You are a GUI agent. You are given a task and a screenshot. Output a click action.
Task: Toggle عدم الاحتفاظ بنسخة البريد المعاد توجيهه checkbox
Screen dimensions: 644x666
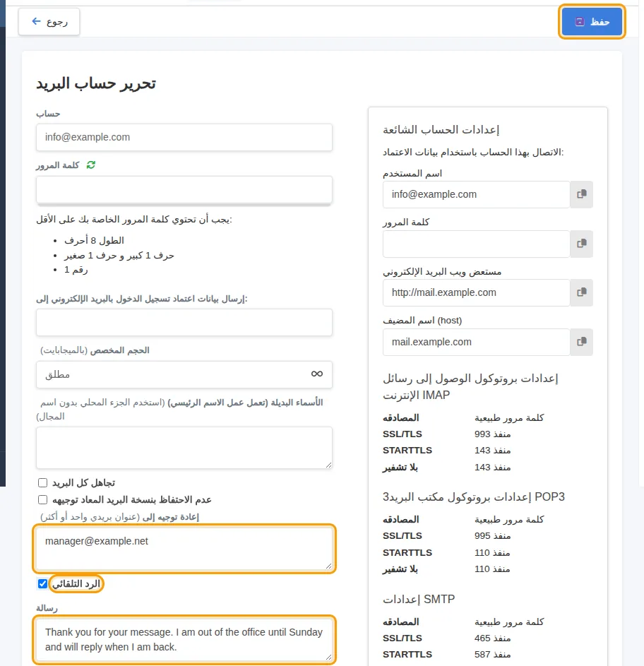coord(42,499)
